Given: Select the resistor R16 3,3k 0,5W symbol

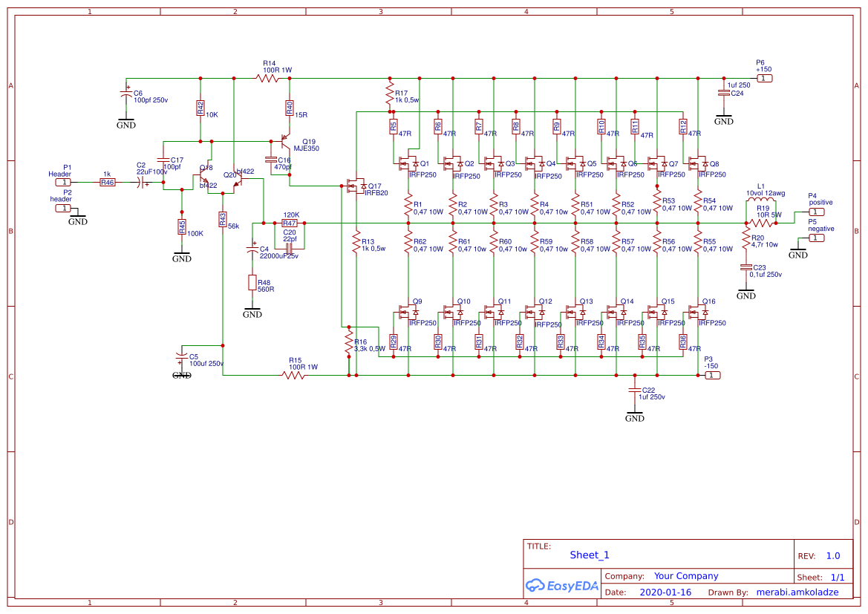Looking at the screenshot, I should (x=347, y=343).
